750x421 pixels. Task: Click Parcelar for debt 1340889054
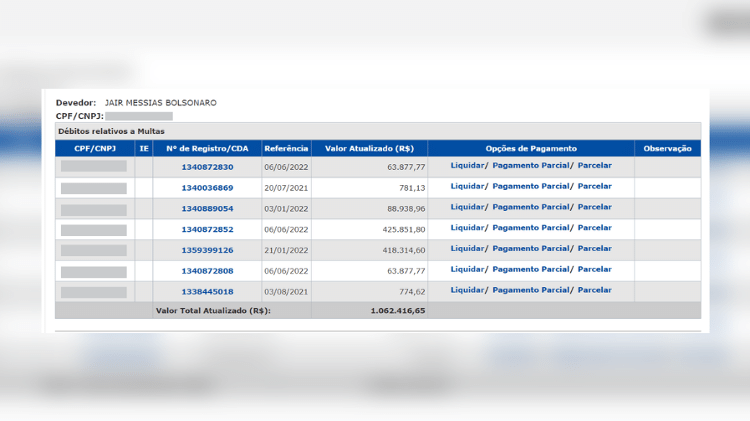594,207
